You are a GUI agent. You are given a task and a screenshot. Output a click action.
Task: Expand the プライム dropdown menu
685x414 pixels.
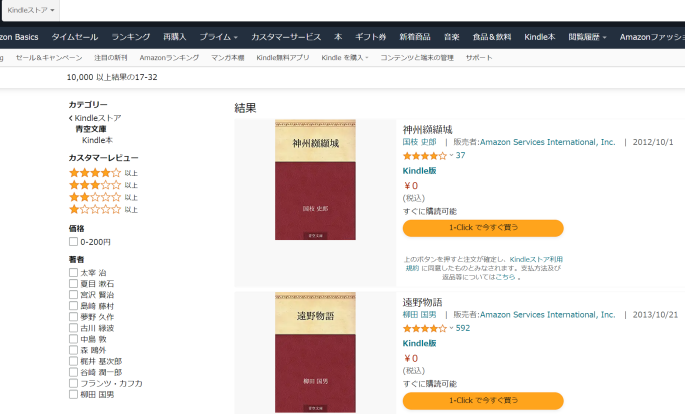[x=218, y=37]
